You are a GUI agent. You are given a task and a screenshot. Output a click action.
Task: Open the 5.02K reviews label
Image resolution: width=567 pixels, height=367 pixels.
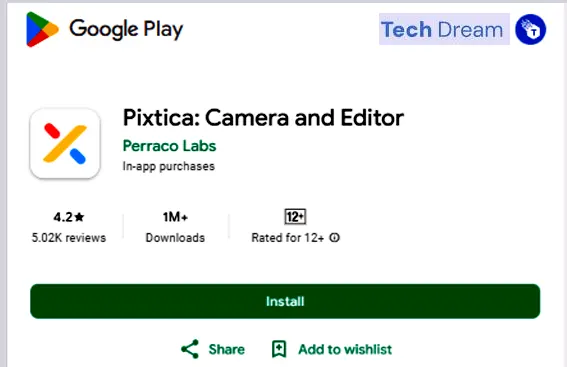point(69,238)
